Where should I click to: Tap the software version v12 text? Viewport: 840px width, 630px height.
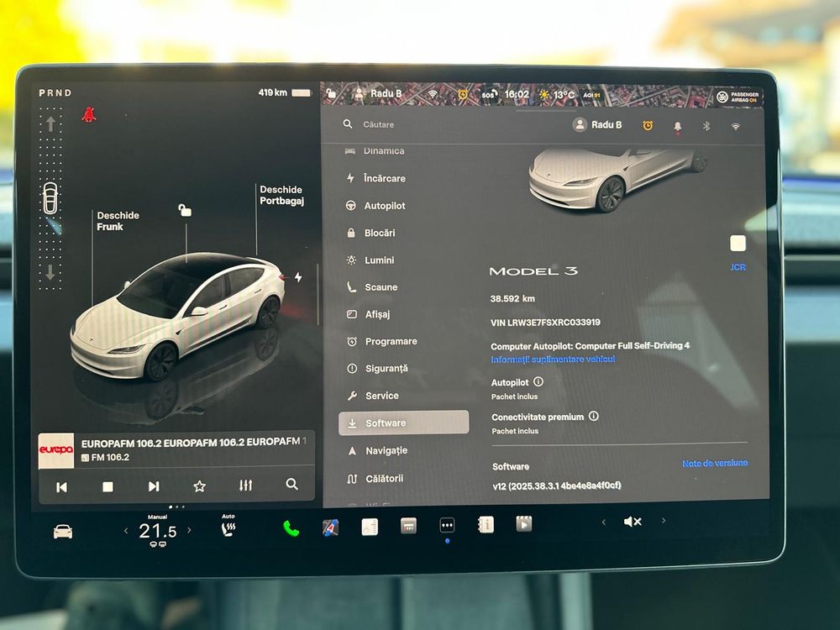tap(557, 486)
